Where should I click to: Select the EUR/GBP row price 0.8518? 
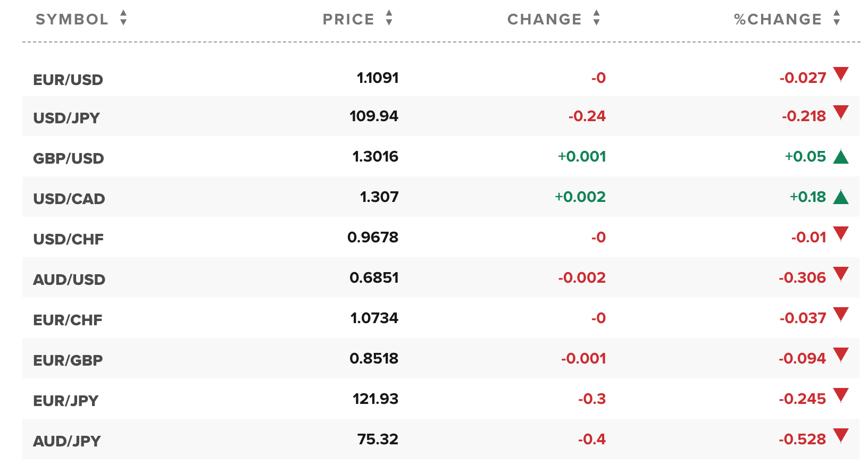click(374, 358)
